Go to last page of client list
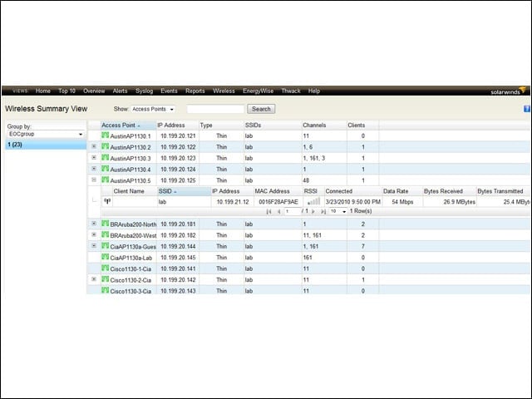 point(323,211)
